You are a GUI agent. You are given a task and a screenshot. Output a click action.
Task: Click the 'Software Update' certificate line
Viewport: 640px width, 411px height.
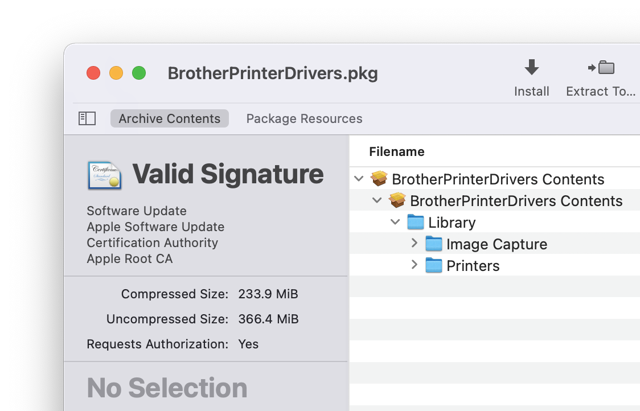point(136,211)
